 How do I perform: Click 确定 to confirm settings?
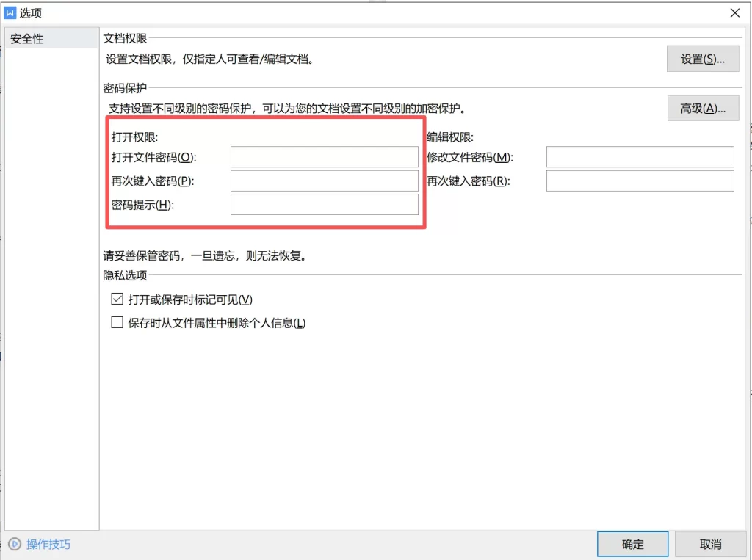(632, 543)
